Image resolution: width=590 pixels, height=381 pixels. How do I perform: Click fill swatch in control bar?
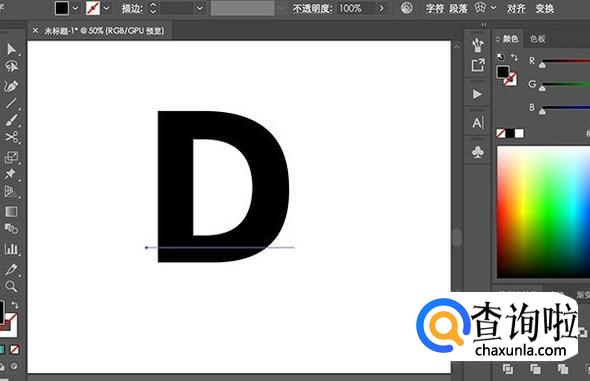62,8
